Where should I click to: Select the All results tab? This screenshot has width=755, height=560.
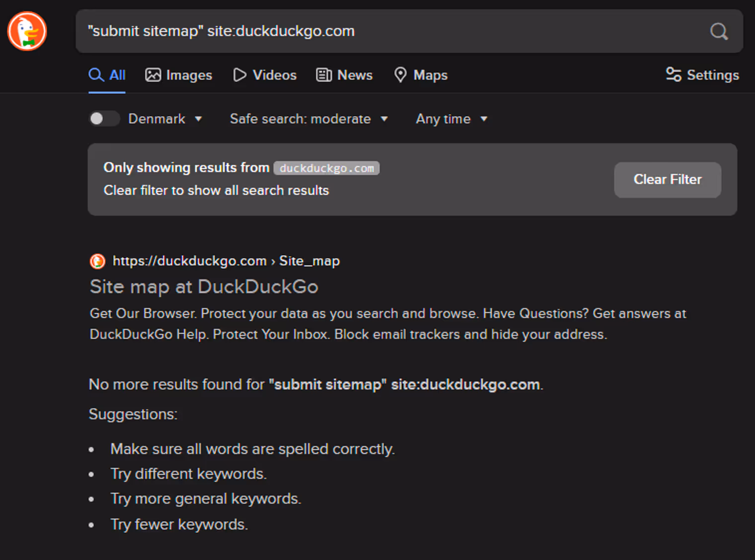[107, 75]
